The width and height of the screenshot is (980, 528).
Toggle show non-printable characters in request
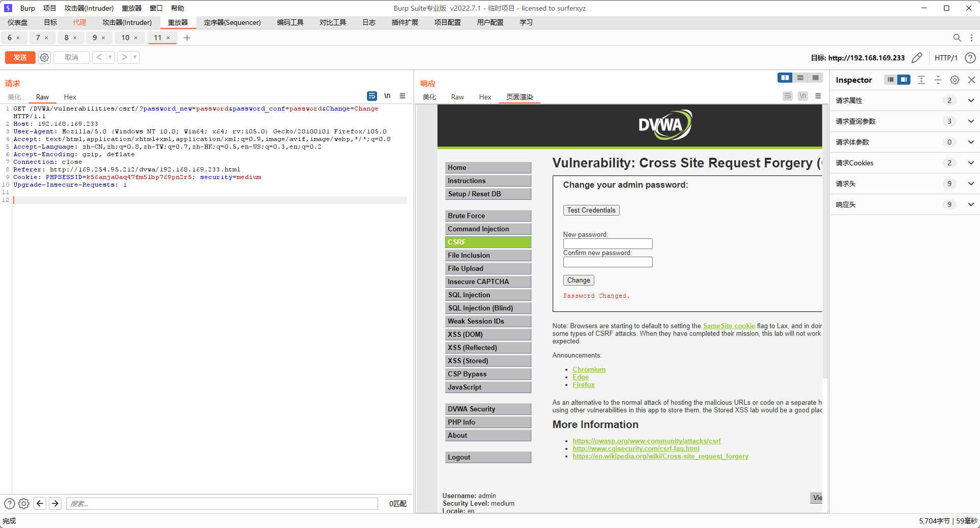(x=387, y=96)
